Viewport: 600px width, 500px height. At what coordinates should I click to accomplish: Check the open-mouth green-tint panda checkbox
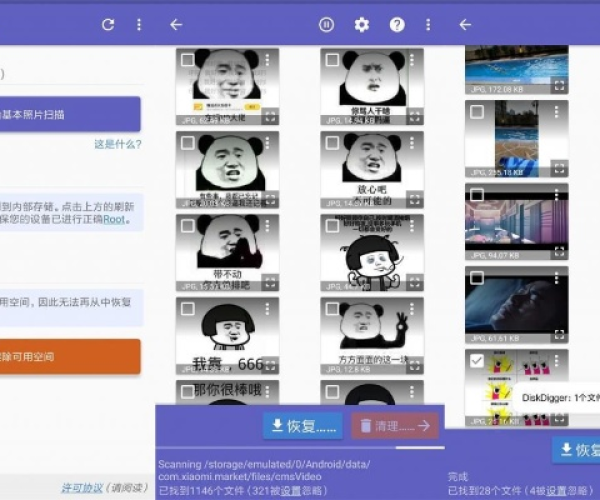point(188,143)
